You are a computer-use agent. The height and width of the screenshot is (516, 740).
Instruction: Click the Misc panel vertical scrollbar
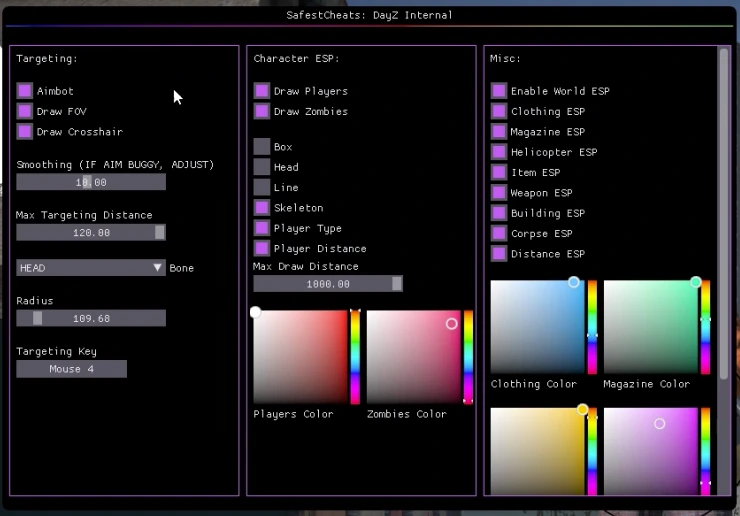point(723,213)
